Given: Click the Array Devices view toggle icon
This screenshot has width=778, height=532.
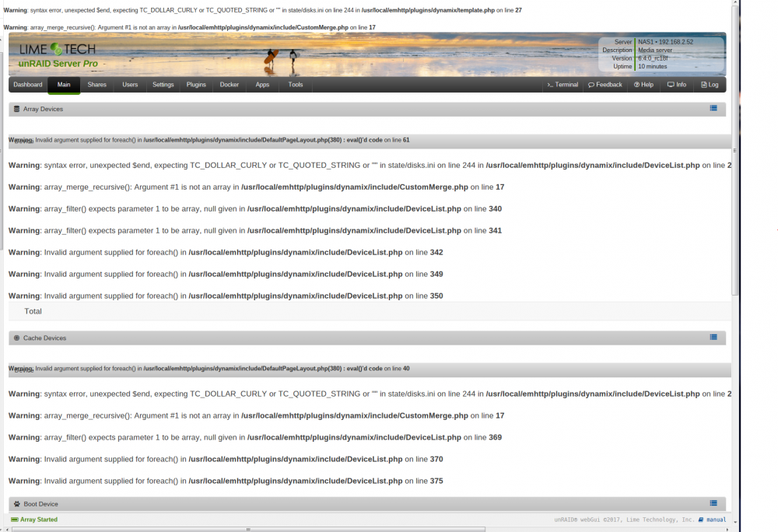Looking at the screenshot, I should [713, 108].
